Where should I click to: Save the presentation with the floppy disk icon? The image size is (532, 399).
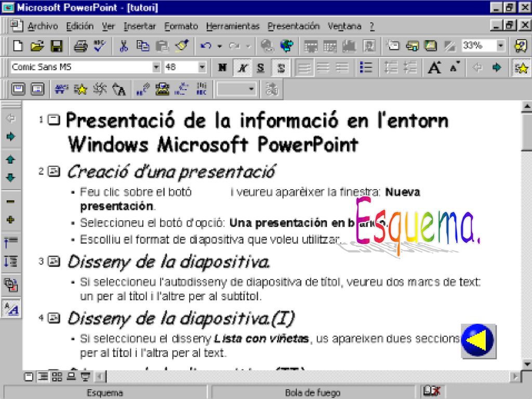[56, 46]
